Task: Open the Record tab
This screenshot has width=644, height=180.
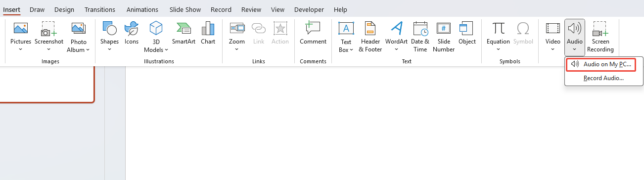Action: (221, 9)
